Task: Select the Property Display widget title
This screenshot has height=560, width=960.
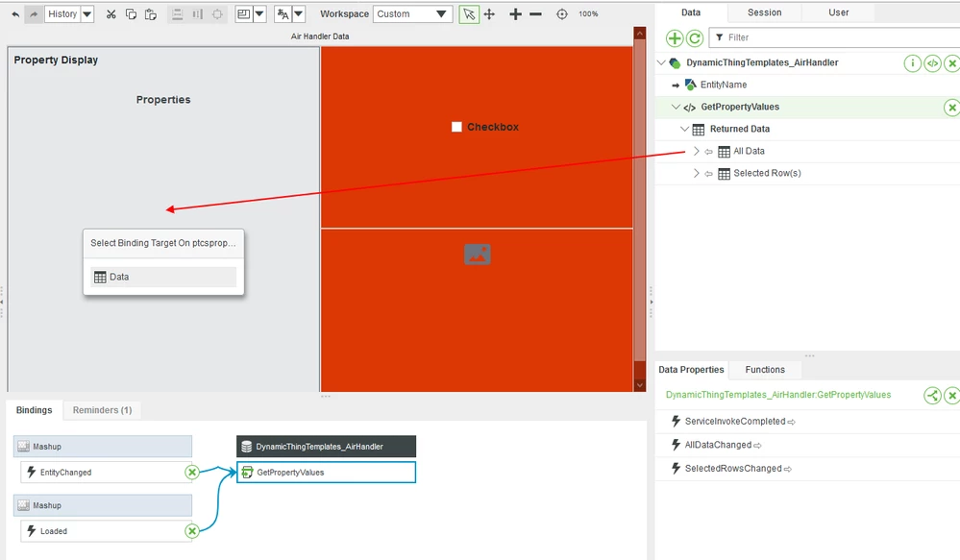Action: [x=56, y=60]
